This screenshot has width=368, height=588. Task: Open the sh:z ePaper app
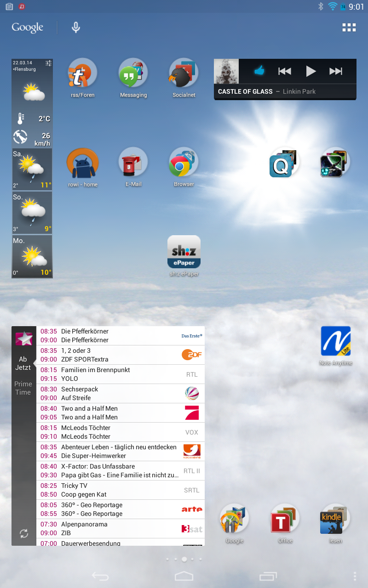pos(184,252)
